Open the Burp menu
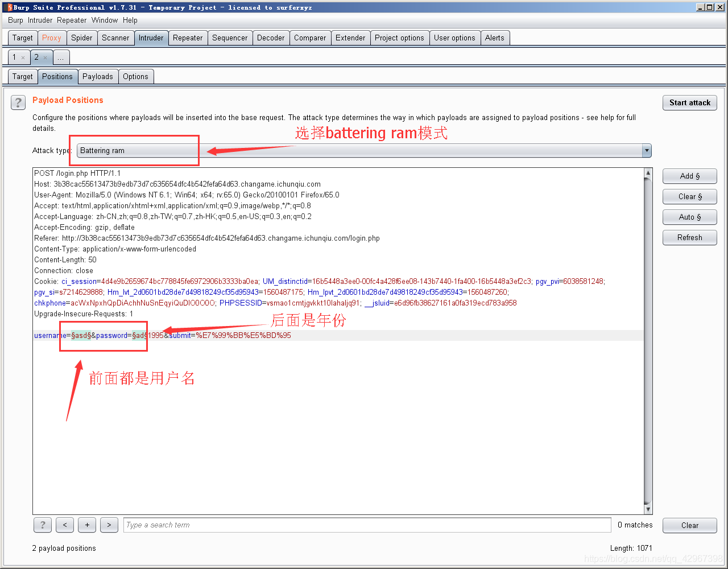Screen dimensions: 728x569 pos(15,20)
